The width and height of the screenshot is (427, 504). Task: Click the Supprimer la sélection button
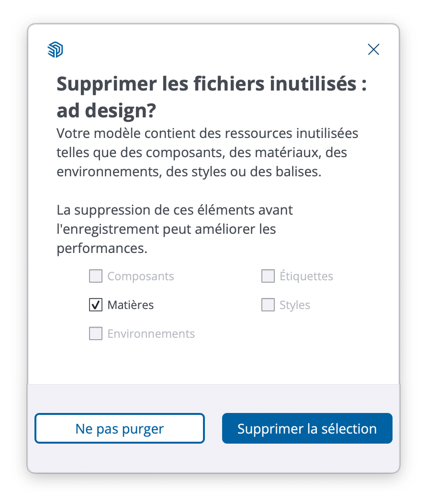tap(307, 428)
